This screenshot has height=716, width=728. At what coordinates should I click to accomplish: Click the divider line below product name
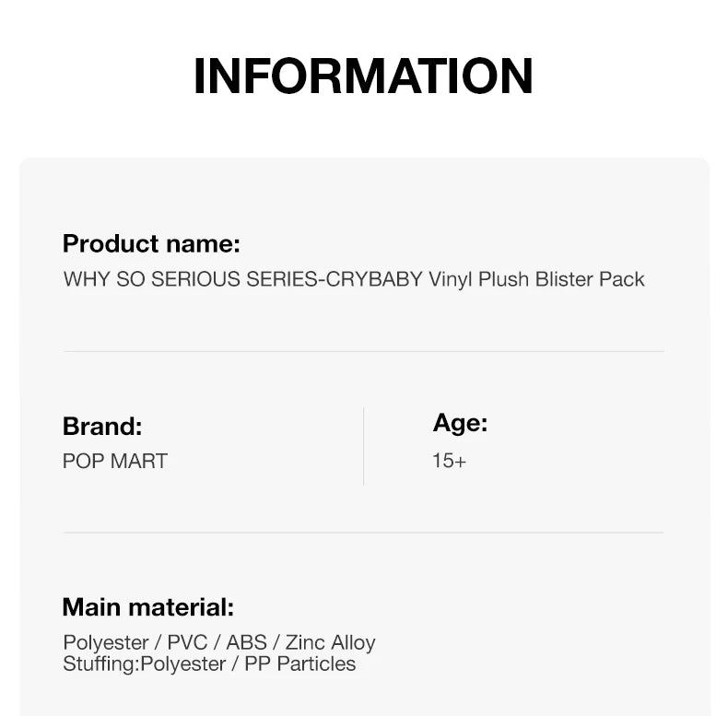pyautogui.click(x=363, y=351)
